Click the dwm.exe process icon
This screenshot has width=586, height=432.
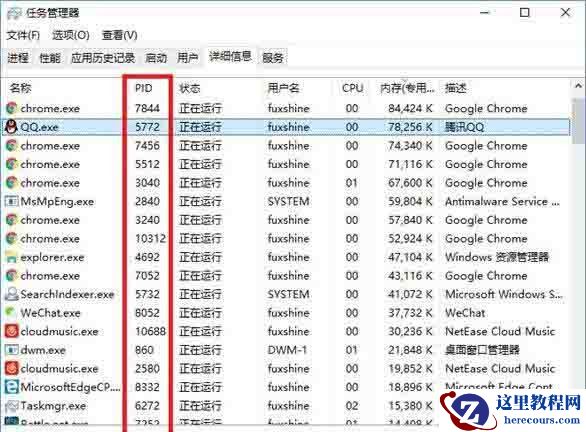click(x=11, y=350)
